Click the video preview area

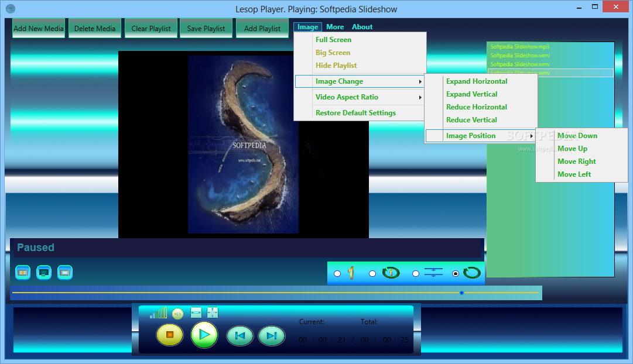click(x=244, y=145)
